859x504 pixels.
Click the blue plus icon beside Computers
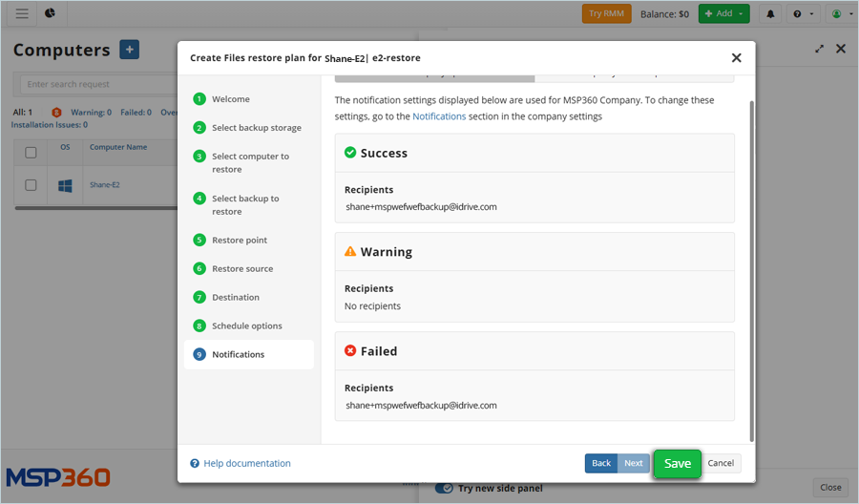(130, 50)
